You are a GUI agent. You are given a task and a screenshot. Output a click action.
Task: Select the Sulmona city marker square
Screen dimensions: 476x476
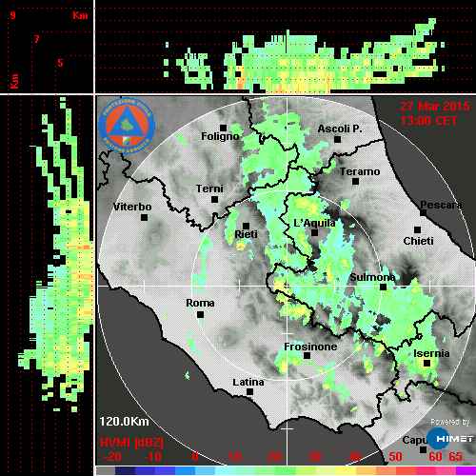click(384, 288)
